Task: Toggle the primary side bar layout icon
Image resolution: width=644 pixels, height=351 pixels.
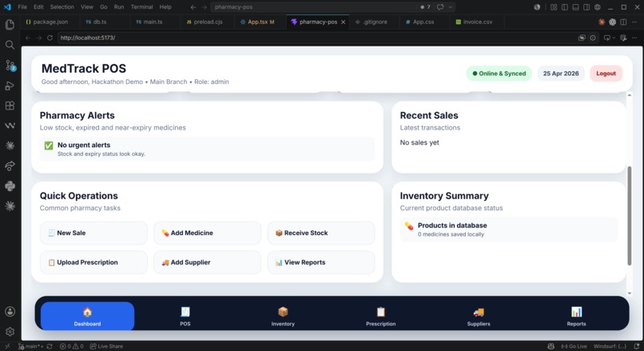Action: [x=565, y=7]
